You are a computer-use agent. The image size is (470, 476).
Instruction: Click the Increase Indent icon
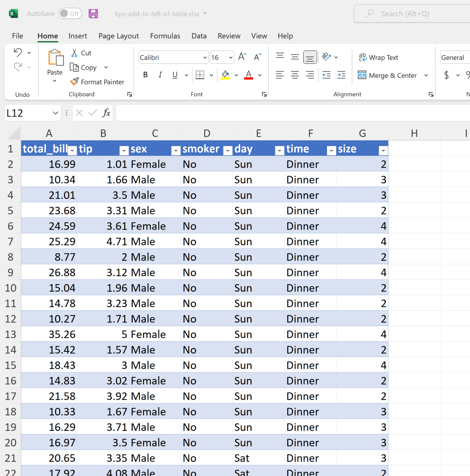click(341, 75)
